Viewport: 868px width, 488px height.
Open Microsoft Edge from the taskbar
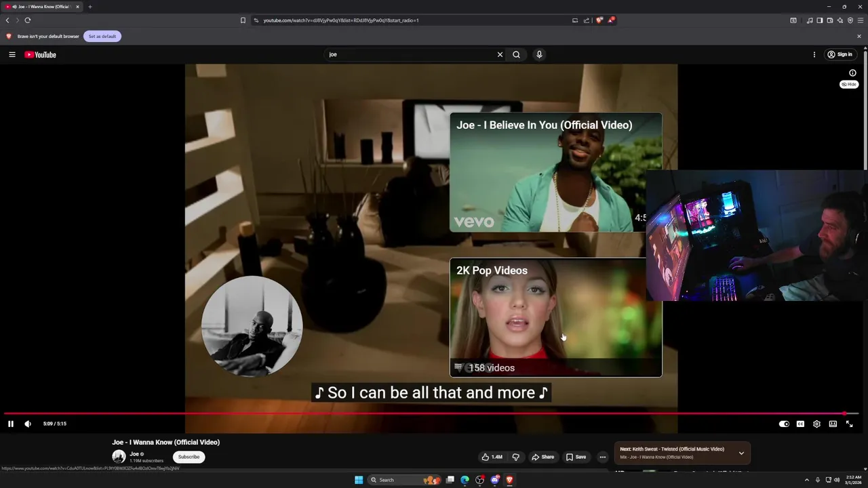pyautogui.click(x=465, y=480)
